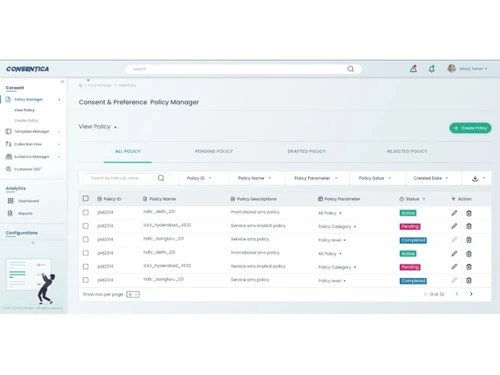Screen dimensions: 500x375
Task: Click the Policy Manager document icon
Action: [x=8, y=99]
